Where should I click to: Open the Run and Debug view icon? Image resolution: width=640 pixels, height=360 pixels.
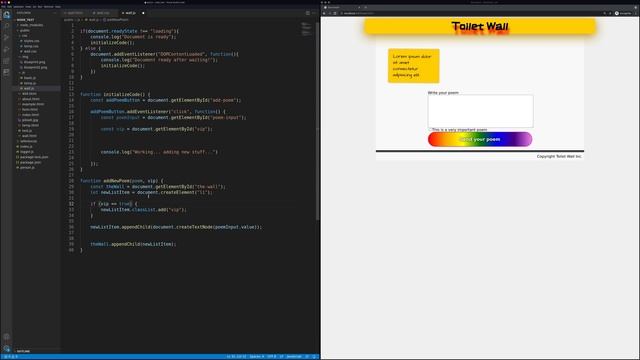tap(7, 49)
